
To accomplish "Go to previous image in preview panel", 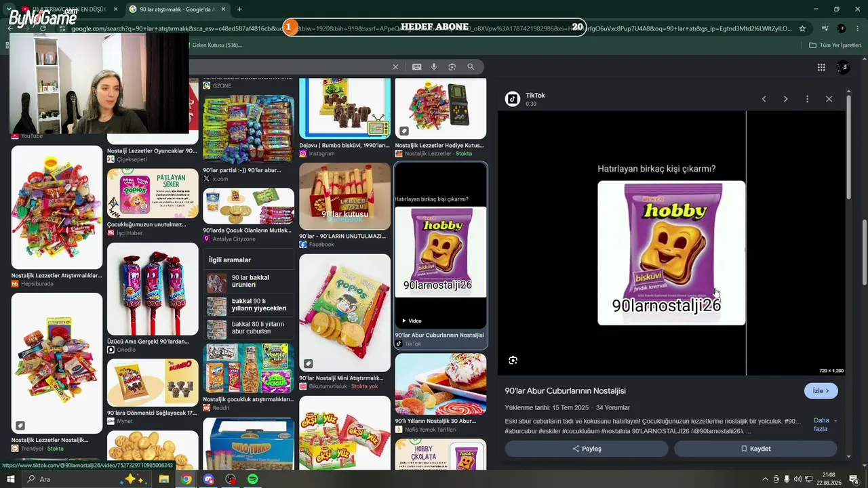I will pyautogui.click(x=764, y=99).
